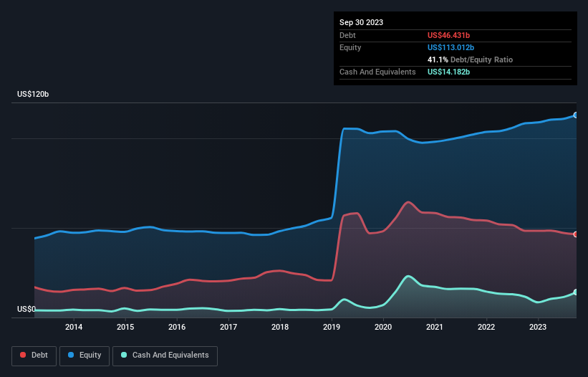Click the teal Cash And Equivalents legend dot
Screen dimensions: 588x377
124,355
